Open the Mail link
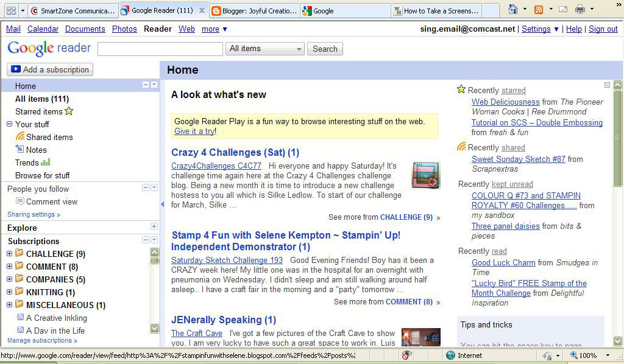The height and width of the screenshot is (364, 624). click(x=13, y=29)
